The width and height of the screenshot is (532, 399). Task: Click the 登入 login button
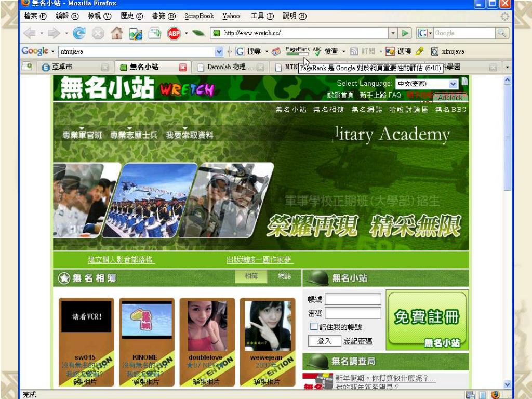[x=324, y=341]
